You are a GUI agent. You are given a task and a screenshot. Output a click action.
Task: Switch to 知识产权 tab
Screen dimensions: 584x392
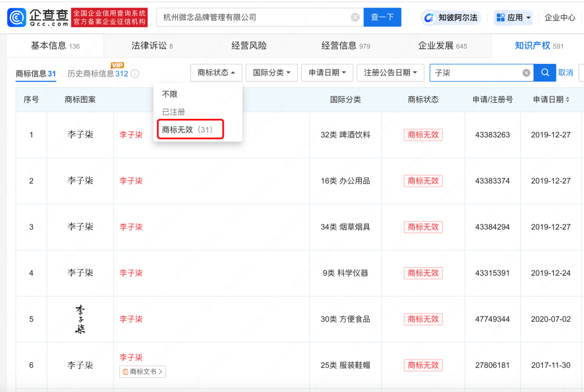click(539, 46)
